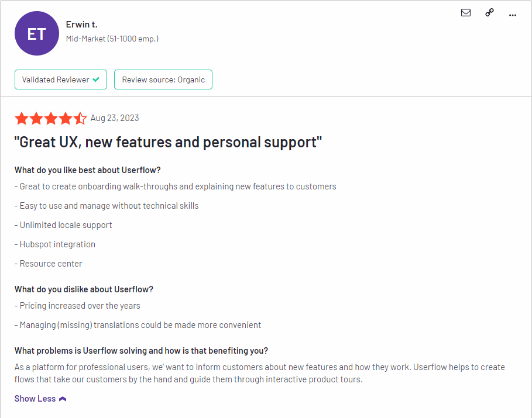Click the Validated Reviewer badge label
Viewport: 532px width, 418px height.
coord(56,80)
